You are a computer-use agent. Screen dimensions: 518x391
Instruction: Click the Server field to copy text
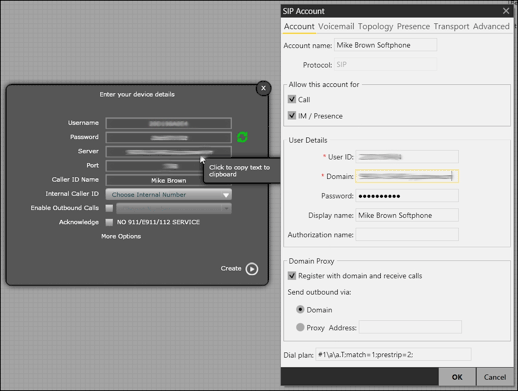click(169, 152)
